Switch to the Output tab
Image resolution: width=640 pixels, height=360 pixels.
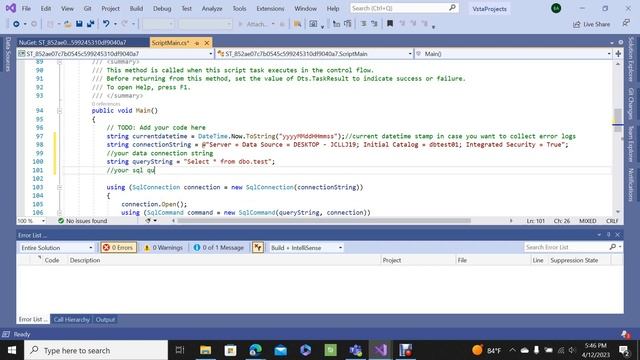pos(105,320)
